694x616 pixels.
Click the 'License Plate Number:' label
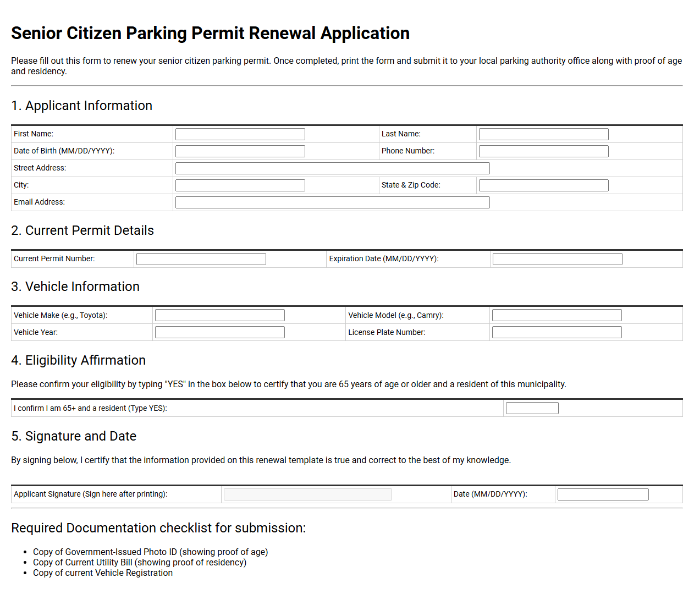[387, 332]
